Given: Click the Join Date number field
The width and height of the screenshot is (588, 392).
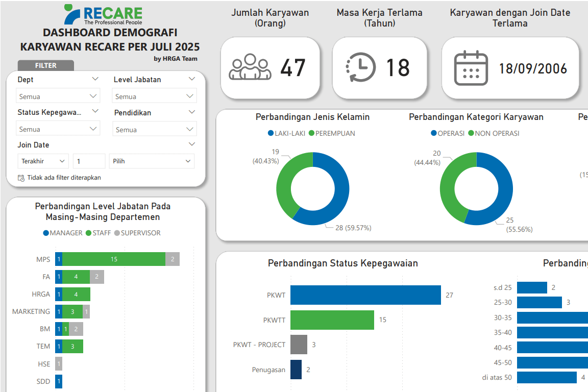Looking at the screenshot, I should click(x=89, y=161).
